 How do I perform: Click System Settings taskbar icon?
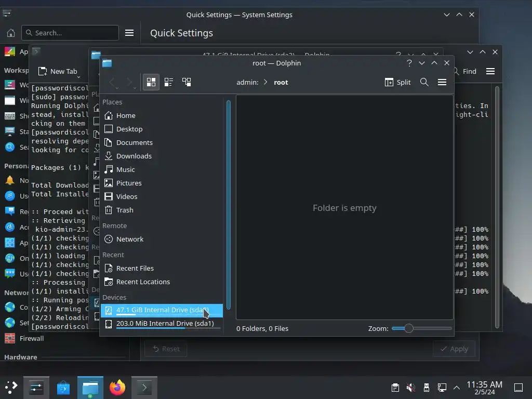click(x=36, y=387)
